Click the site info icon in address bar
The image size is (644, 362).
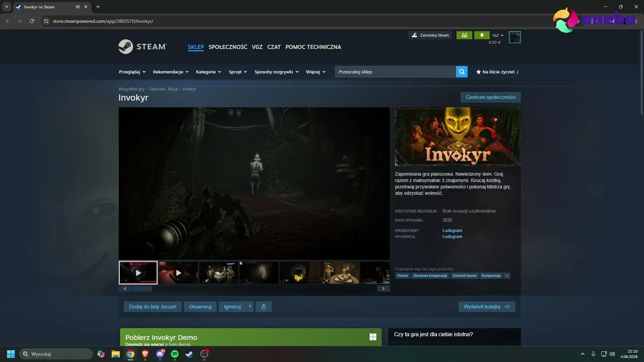[x=46, y=21]
